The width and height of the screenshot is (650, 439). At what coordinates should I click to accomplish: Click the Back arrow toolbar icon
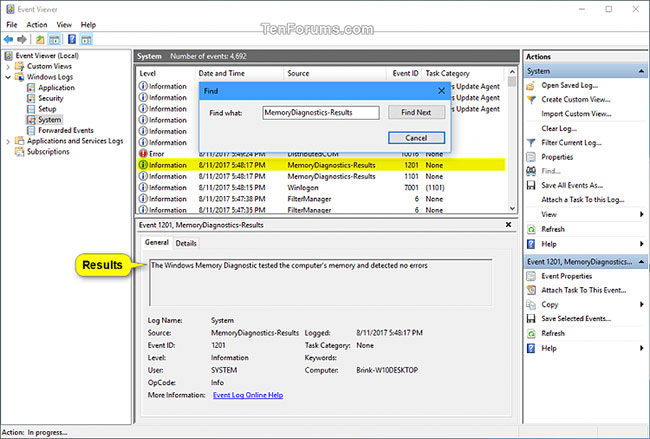(8, 39)
